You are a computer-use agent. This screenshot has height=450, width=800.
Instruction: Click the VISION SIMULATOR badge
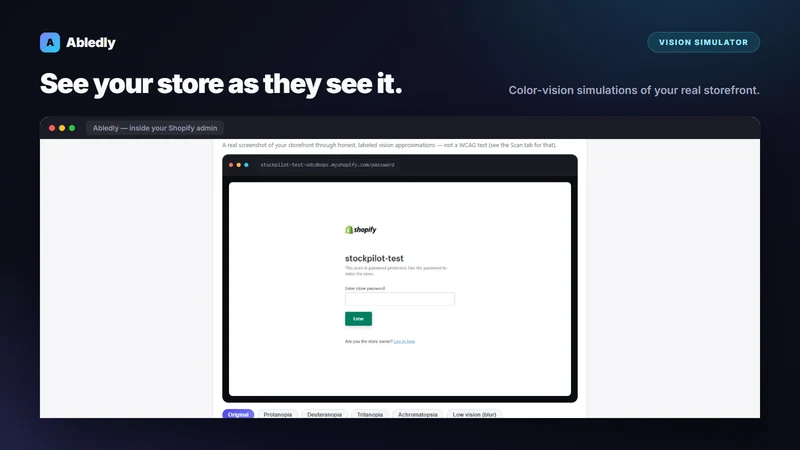[703, 42]
